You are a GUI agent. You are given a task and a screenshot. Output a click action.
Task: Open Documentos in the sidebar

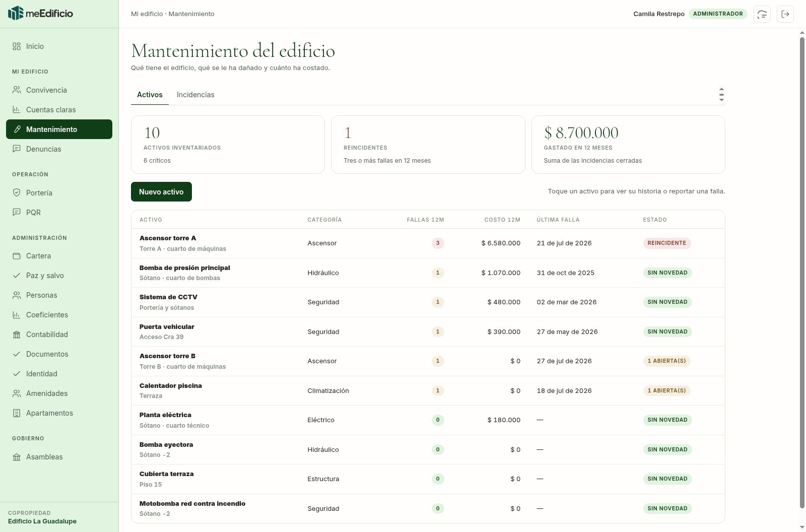59,354
